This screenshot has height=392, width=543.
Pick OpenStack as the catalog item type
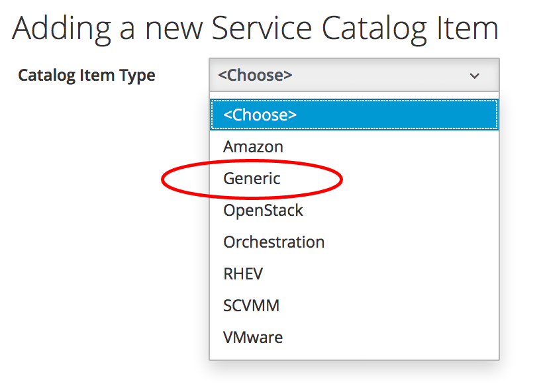263,210
